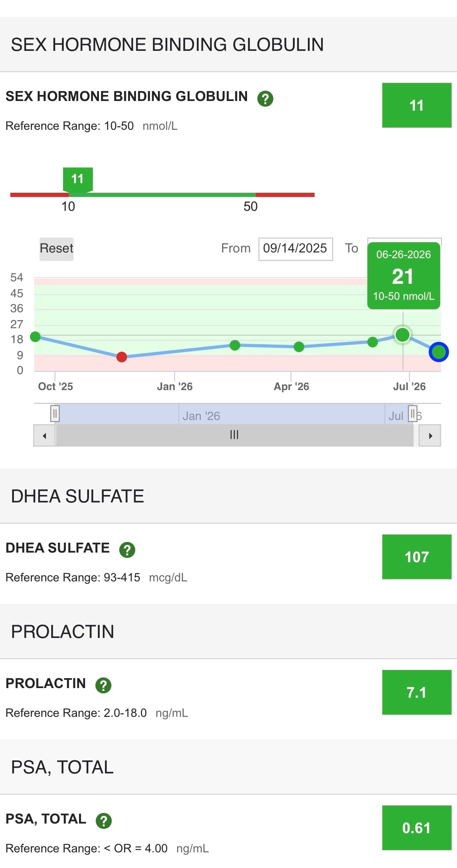Select the red out-of-range data point

[x=122, y=357]
